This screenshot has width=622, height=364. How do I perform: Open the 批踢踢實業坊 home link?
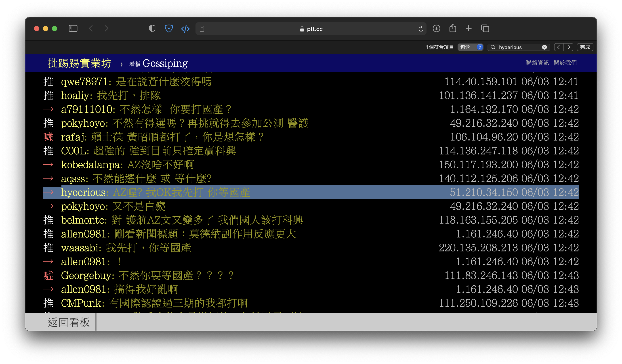click(x=80, y=63)
